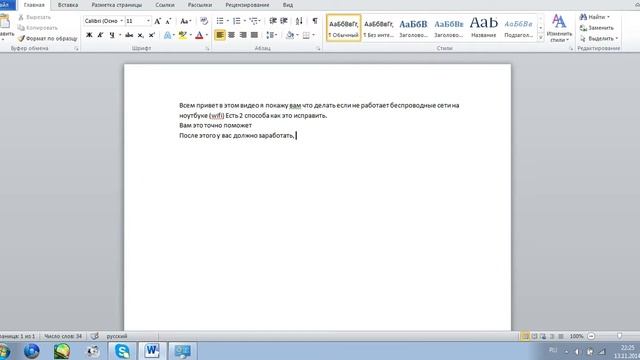
Task: Toggle show paragraph marks (¶)
Action: click(x=315, y=21)
